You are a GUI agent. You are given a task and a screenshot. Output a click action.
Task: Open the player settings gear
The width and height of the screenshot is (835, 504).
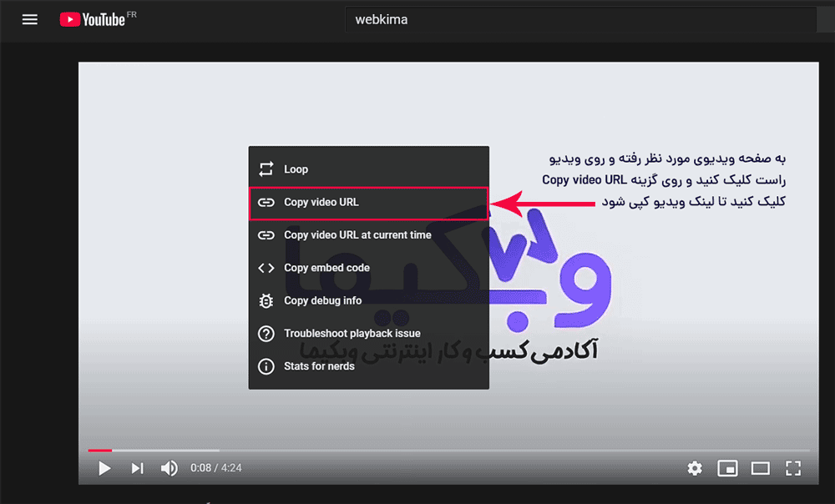click(x=695, y=468)
